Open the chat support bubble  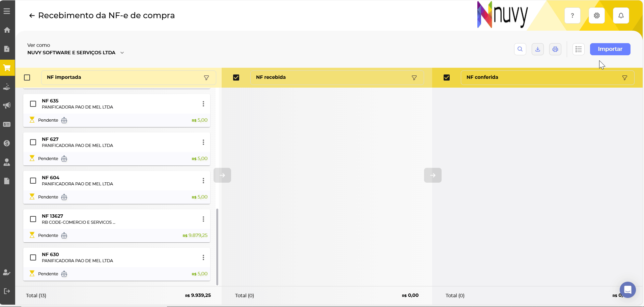627,289
